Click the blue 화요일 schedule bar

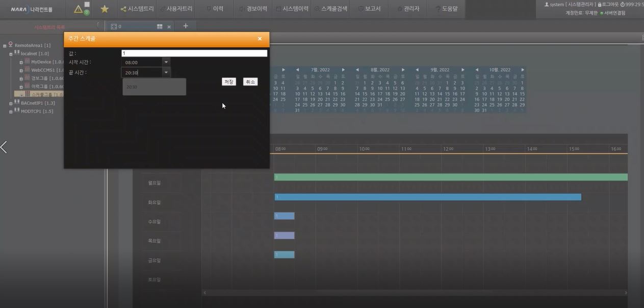pos(427,197)
